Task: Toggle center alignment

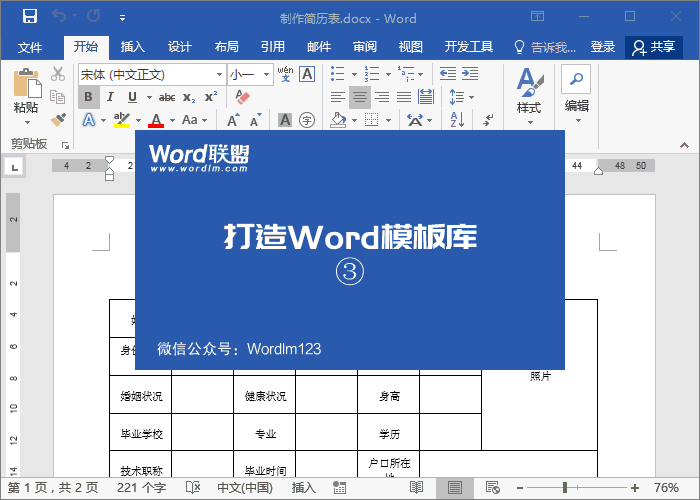Action: [x=360, y=97]
